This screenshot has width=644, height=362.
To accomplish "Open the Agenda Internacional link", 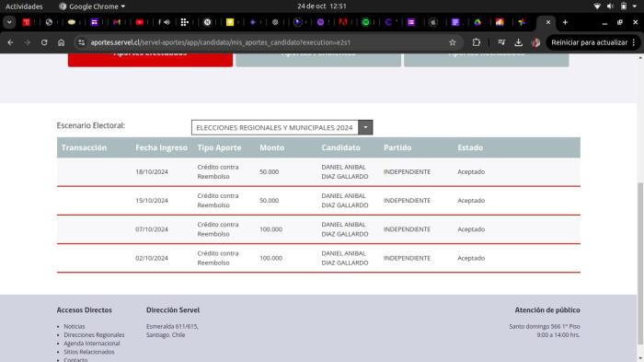I will 92,344.
